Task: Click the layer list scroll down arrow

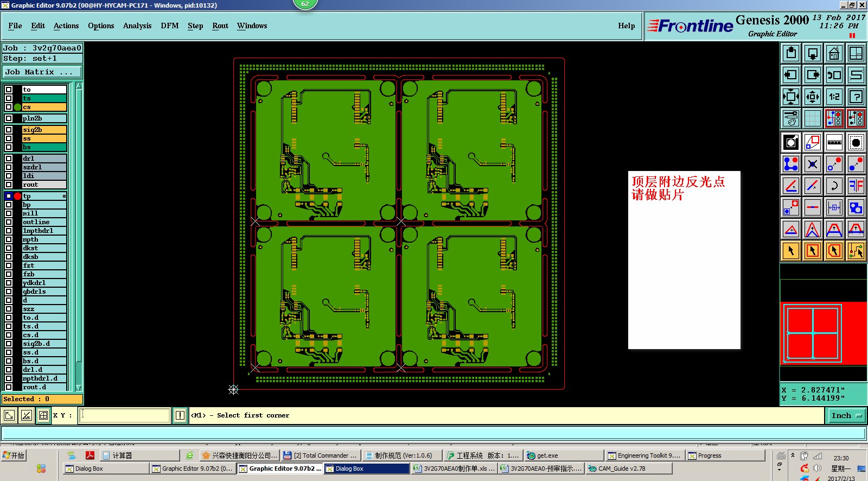Action: [x=79, y=388]
